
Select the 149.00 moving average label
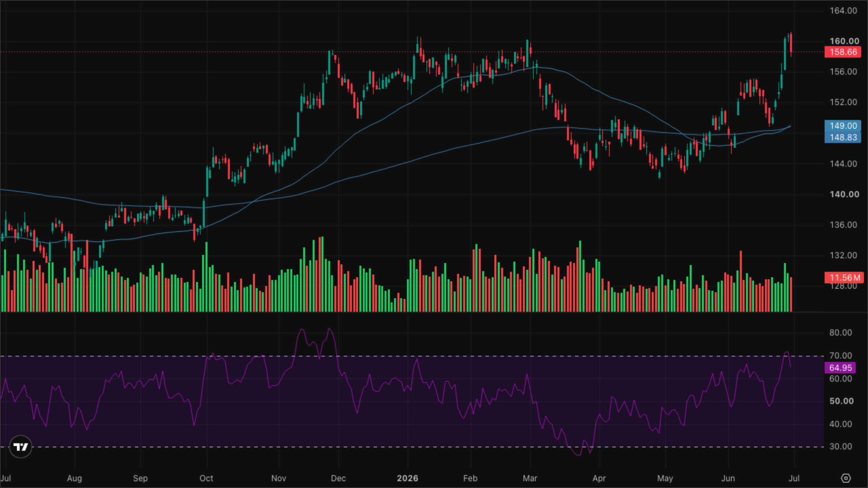[843, 126]
